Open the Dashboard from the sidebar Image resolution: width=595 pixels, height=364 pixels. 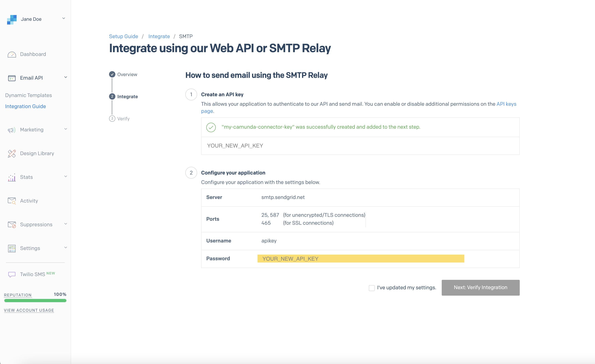point(33,54)
